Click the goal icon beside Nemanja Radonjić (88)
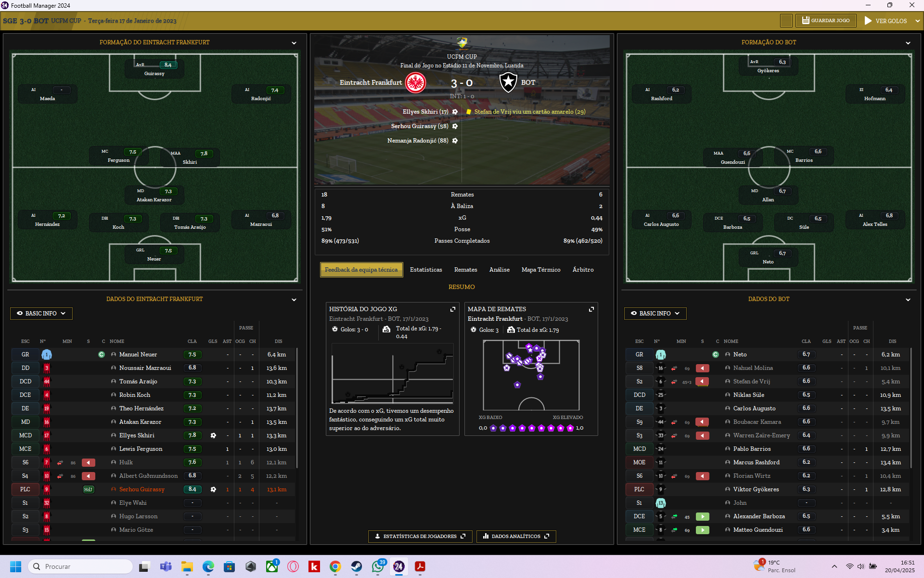The width and height of the screenshot is (924, 578). (x=455, y=141)
